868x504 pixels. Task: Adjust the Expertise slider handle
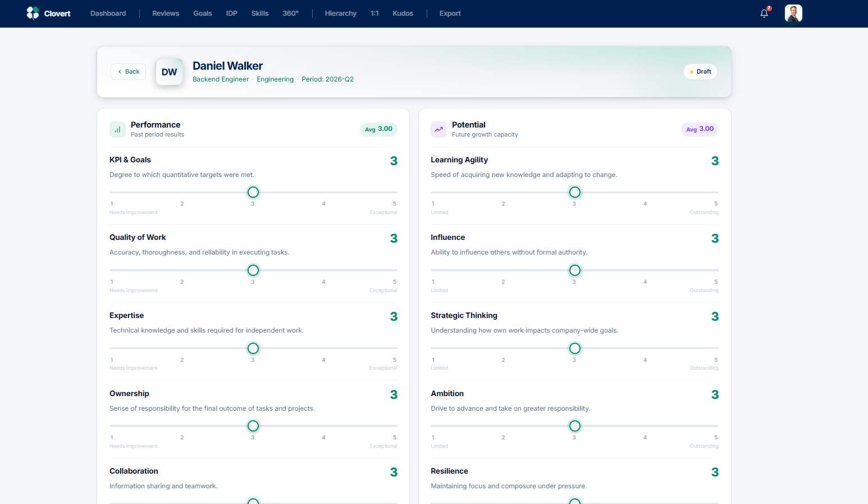pyautogui.click(x=253, y=348)
